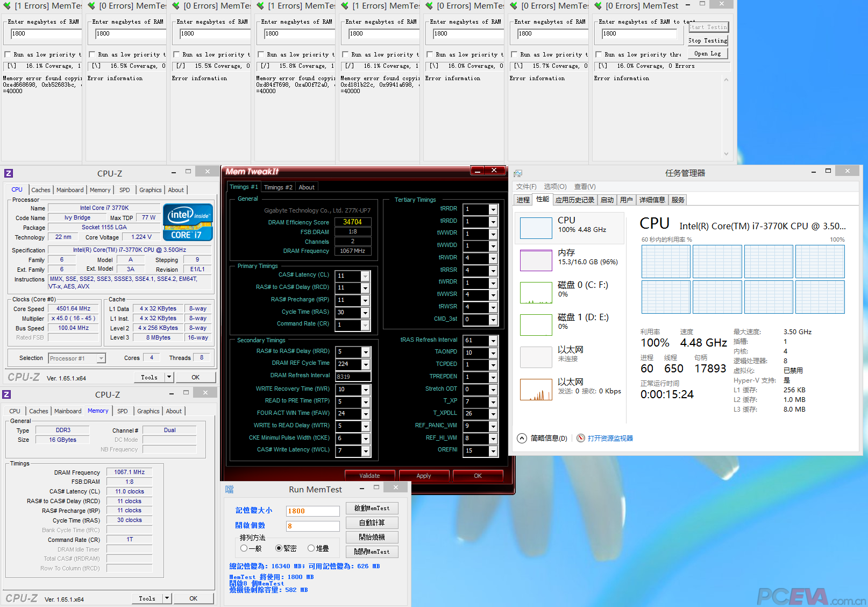Open the 打开资源监视器 link
This screenshot has width=868, height=607.
[610, 438]
